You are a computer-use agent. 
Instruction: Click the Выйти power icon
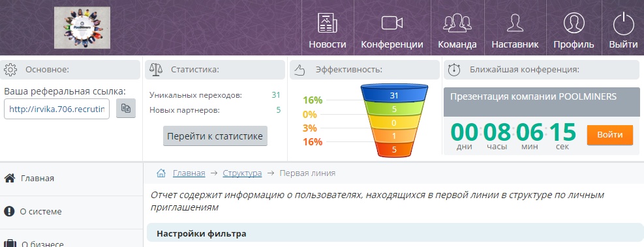[624, 24]
